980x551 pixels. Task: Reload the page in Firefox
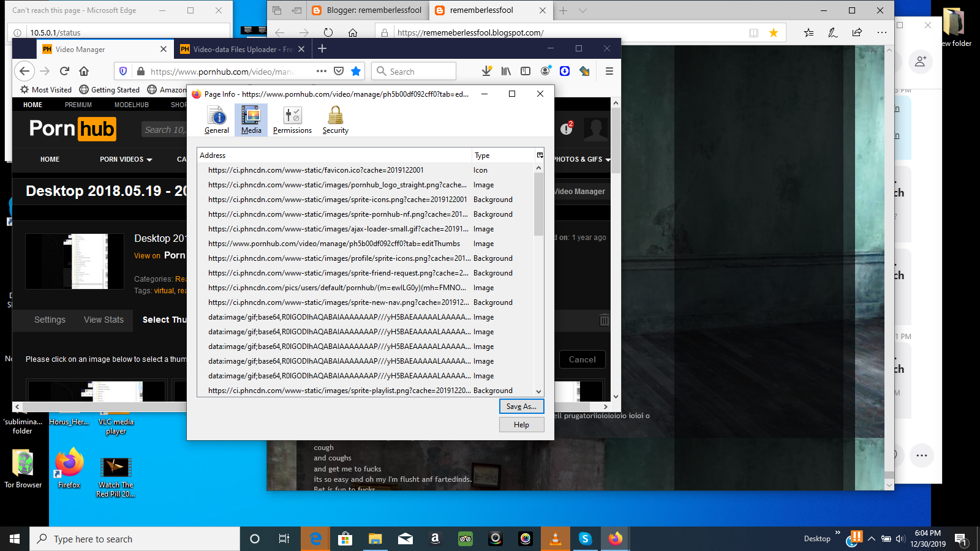[x=64, y=71]
